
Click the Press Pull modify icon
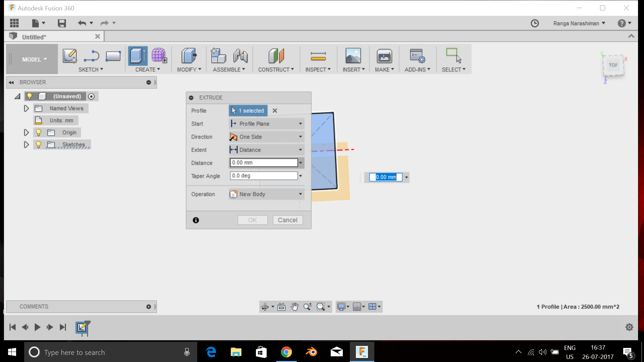pos(189,56)
